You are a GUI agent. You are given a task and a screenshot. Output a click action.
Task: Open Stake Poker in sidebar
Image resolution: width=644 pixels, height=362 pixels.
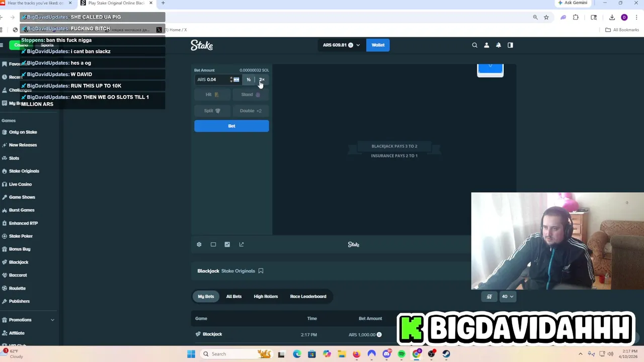pyautogui.click(x=21, y=236)
